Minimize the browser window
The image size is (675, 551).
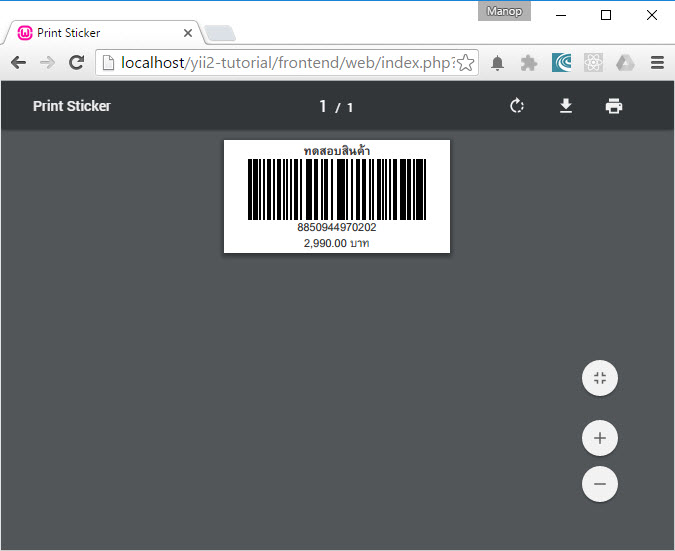point(560,15)
